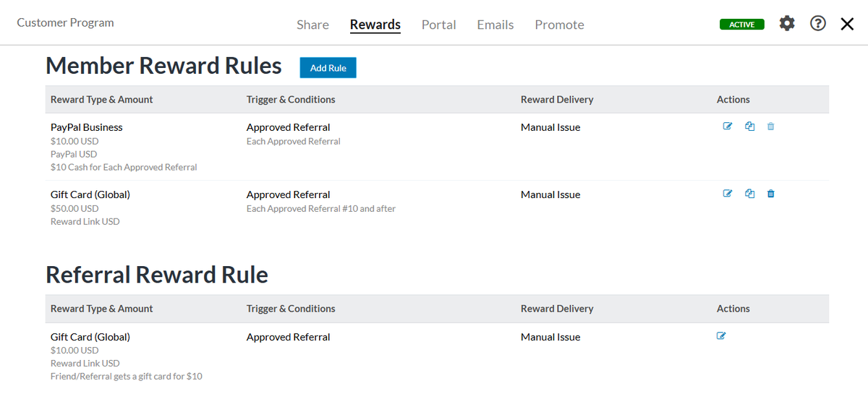The height and width of the screenshot is (415, 868).
Task: Delete the PayPal Business reward rule
Action: point(770,127)
